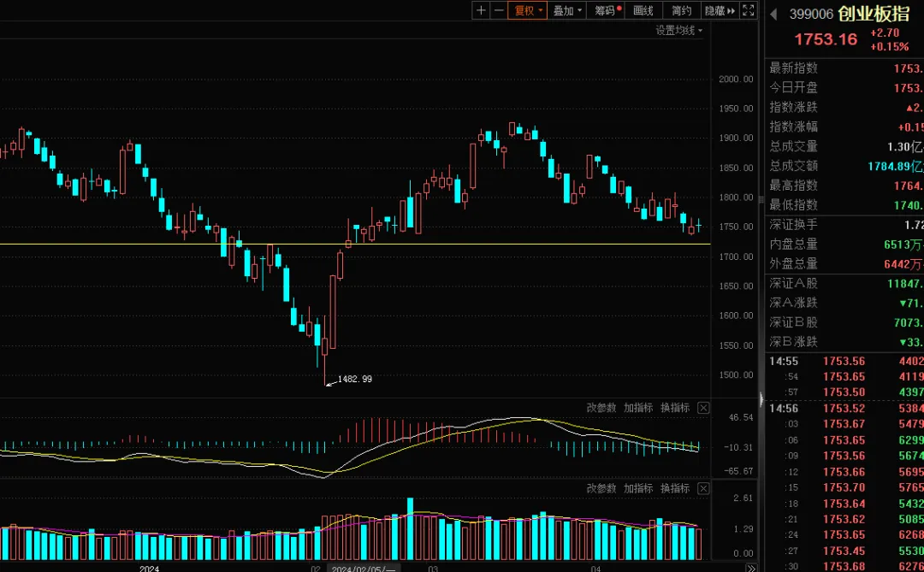This screenshot has width=924, height=572.
Task: Click back arrow beside 399006 code
Action: click(773, 15)
